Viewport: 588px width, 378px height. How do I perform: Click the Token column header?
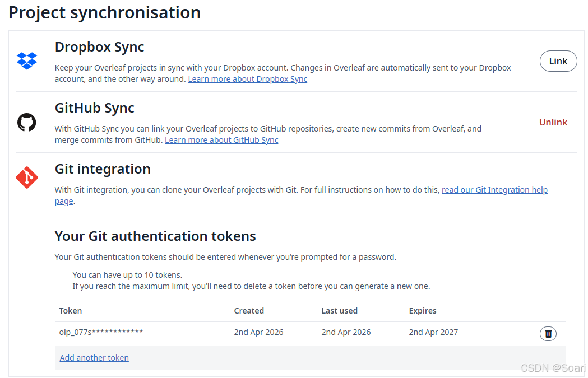tap(71, 311)
